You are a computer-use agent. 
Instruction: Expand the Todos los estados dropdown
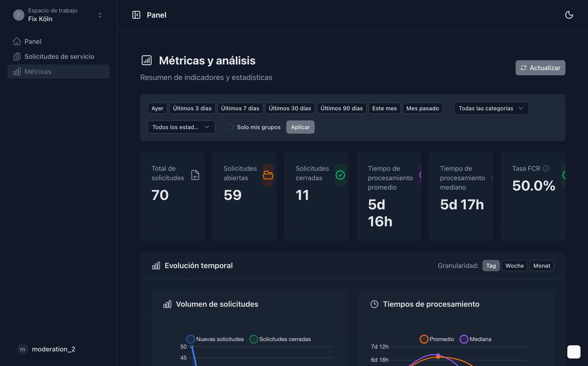pos(181,127)
